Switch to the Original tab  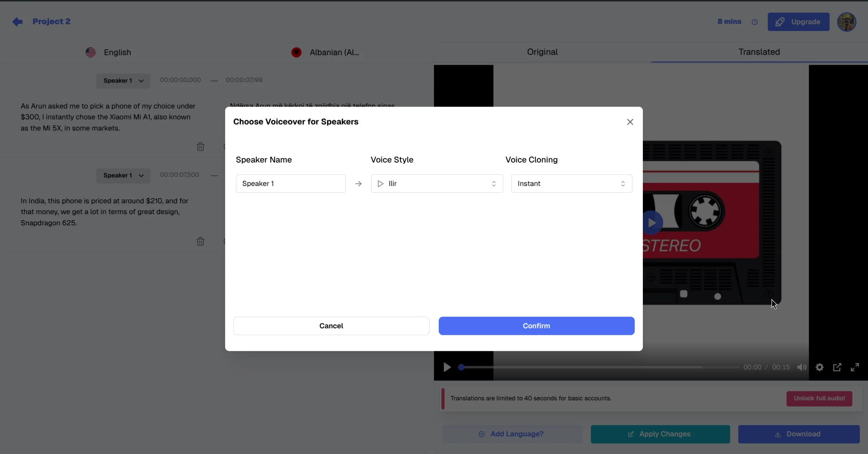point(541,52)
